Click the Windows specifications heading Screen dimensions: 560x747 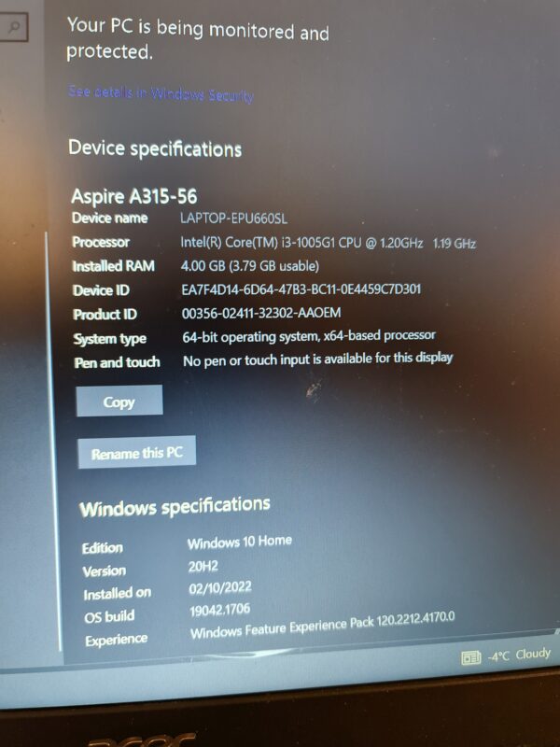tap(175, 506)
